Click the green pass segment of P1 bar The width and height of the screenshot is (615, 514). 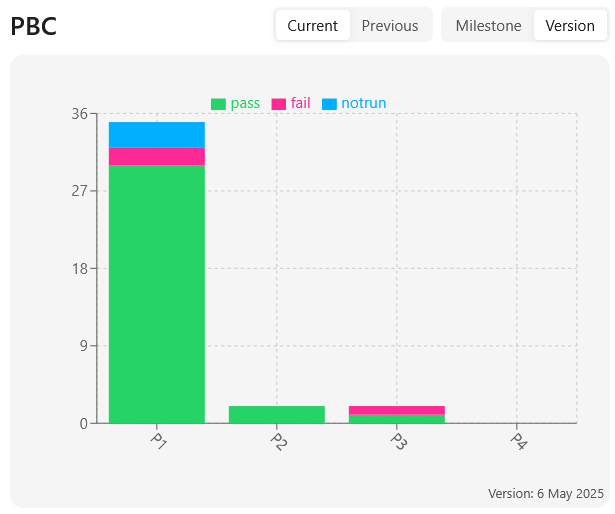(x=157, y=294)
